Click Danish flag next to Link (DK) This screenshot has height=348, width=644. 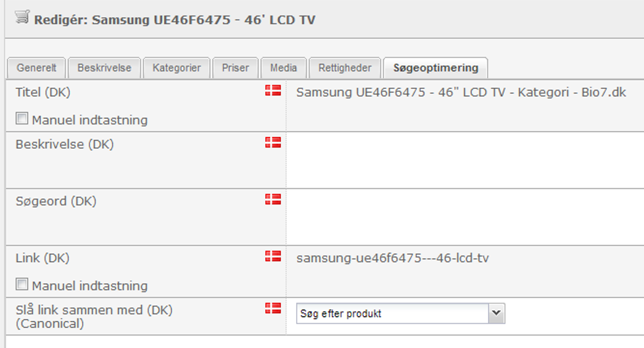pos(273,256)
